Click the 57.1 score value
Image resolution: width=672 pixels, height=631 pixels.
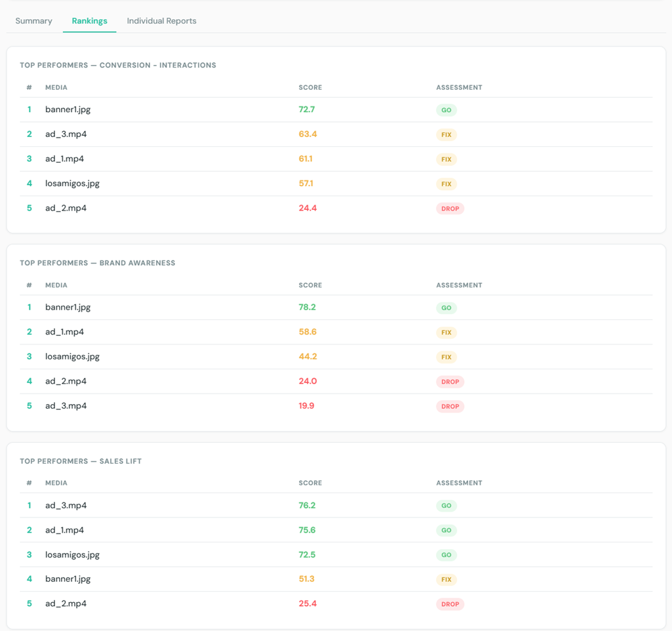306,184
